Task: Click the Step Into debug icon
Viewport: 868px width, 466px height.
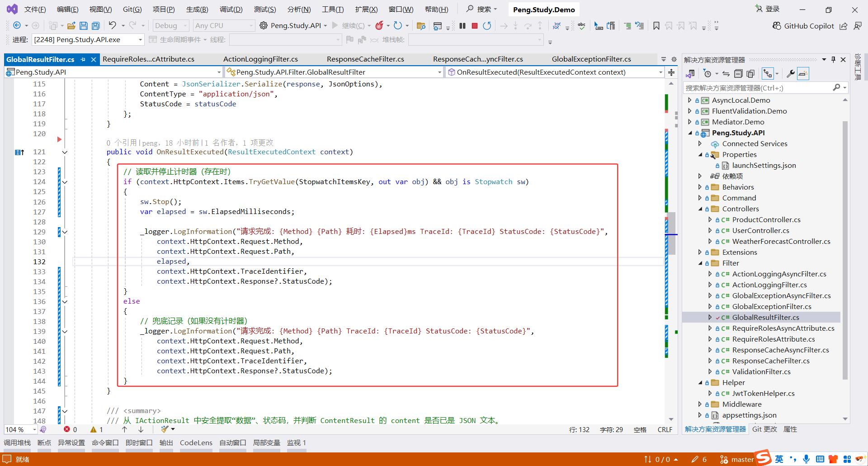Action: tap(515, 26)
